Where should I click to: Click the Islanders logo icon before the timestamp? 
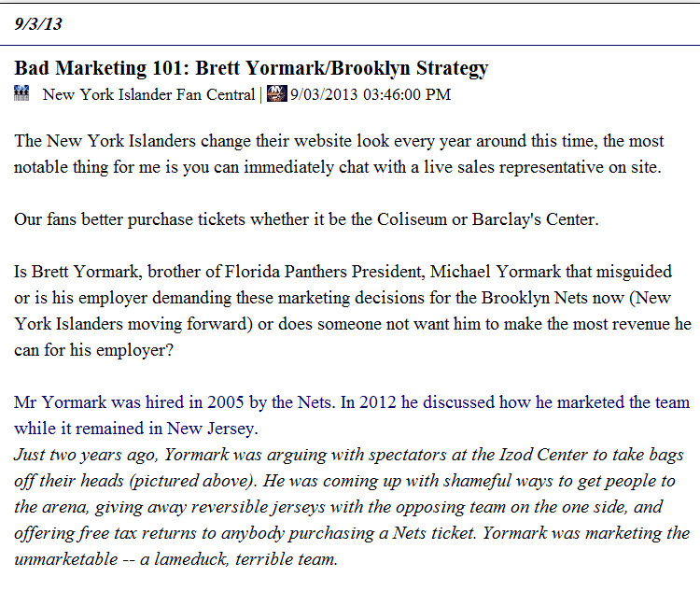point(275,93)
